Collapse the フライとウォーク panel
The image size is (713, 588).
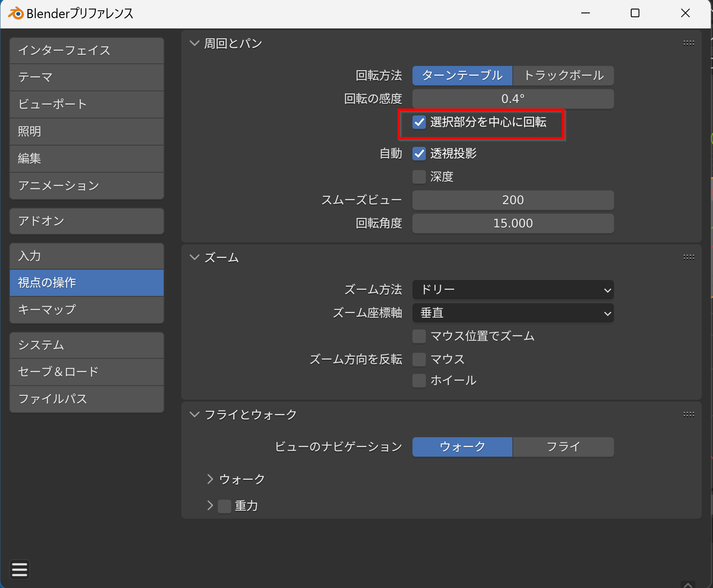[195, 414]
